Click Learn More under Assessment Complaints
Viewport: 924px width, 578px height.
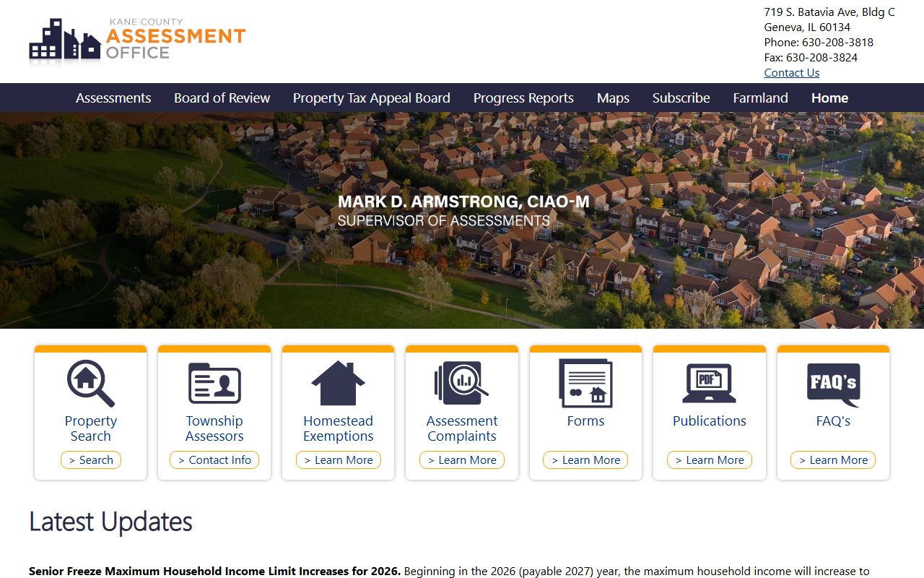pos(462,460)
